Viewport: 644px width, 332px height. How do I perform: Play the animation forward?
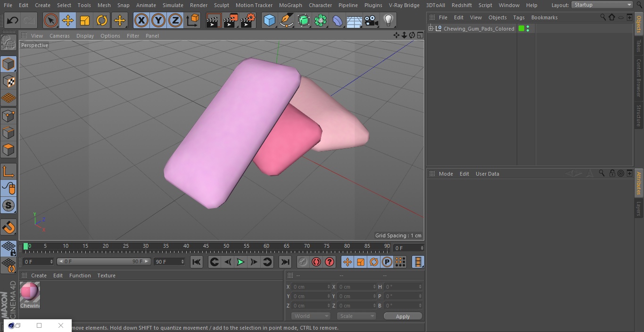[x=240, y=262]
